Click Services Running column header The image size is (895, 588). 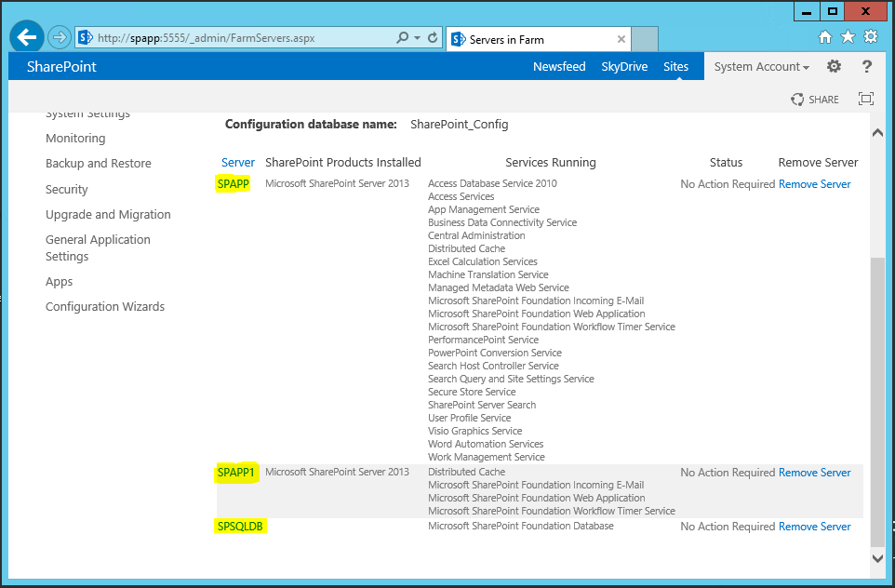pyautogui.click(x=550, y=162)
